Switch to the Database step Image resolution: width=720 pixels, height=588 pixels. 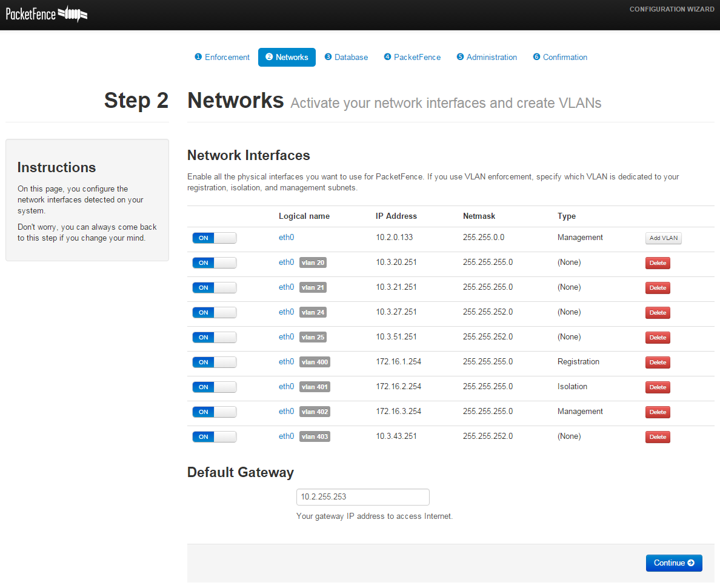[346, 57]
